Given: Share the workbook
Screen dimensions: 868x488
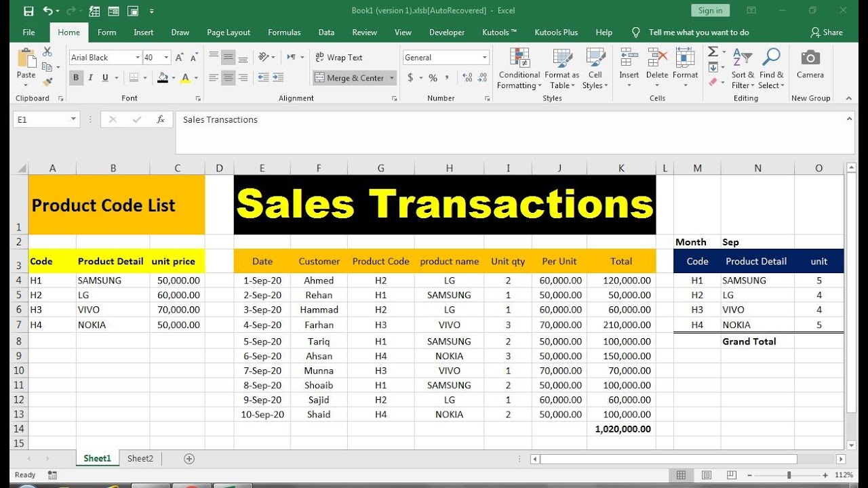Looking at the screenshot, I should [827, 32].
